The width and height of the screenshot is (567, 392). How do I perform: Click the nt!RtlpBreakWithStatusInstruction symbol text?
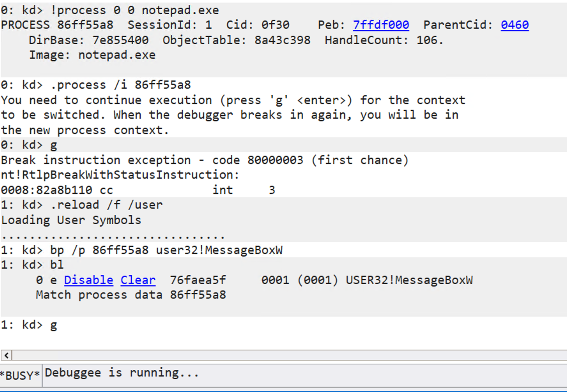click(x=120, y=175)
